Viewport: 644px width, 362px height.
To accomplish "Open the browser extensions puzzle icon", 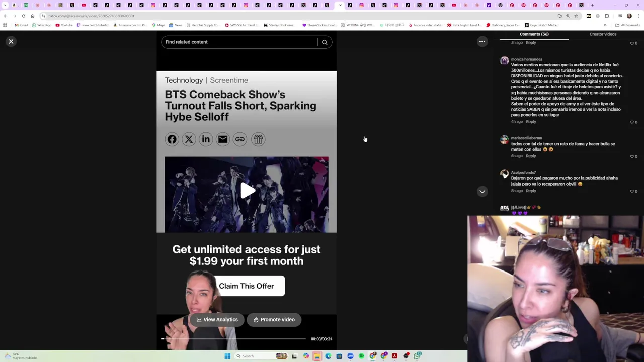I will (x=607, y=16).
